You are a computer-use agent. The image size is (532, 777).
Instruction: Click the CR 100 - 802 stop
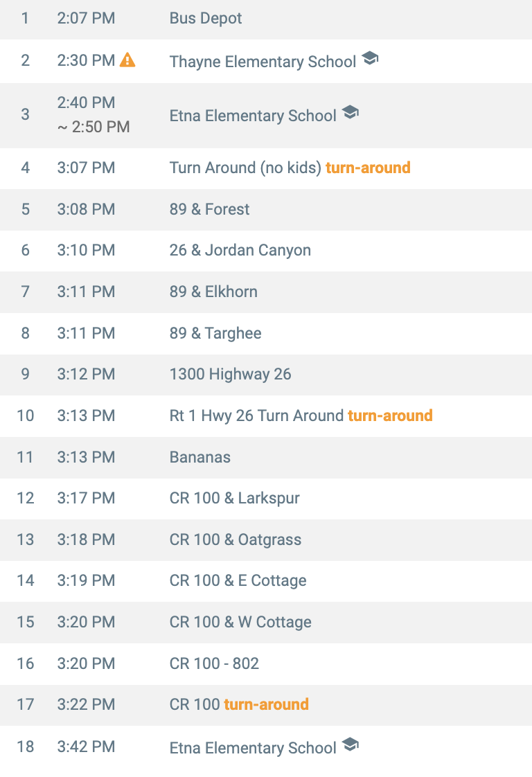(x=214, y=663)
